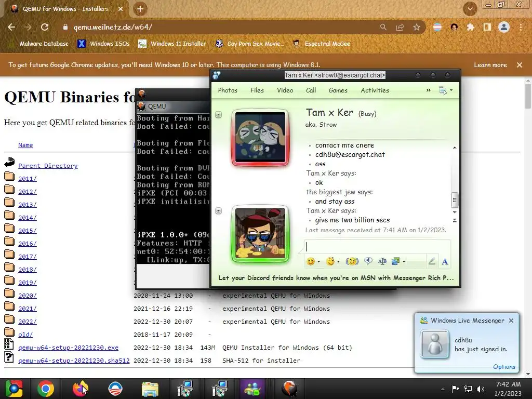This screenshot has height=399, width=532.
Task: Open the Photos tab in the Messenger chat window
Action: pyautogui.click(x=228, y=90)
